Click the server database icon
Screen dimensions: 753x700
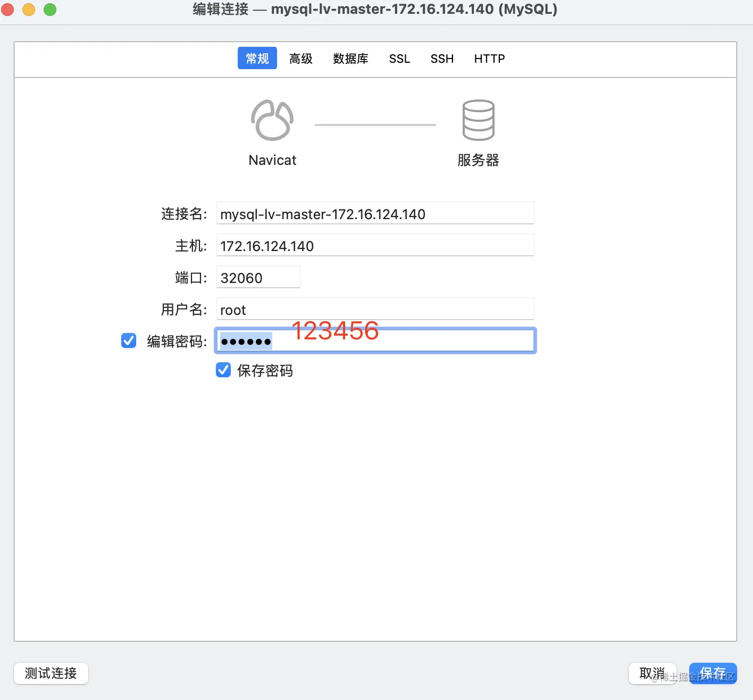478,120
